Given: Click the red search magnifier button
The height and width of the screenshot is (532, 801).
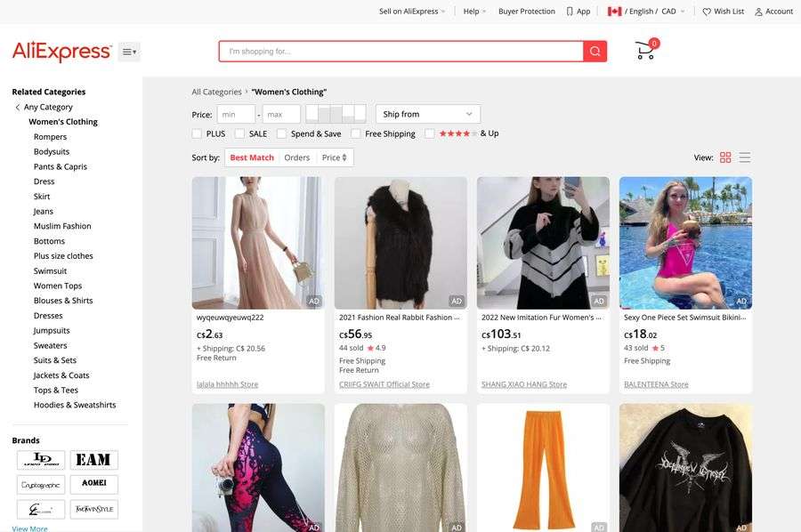Looking at the screenshot, I should pyautogui.click(x=595, y=51).
